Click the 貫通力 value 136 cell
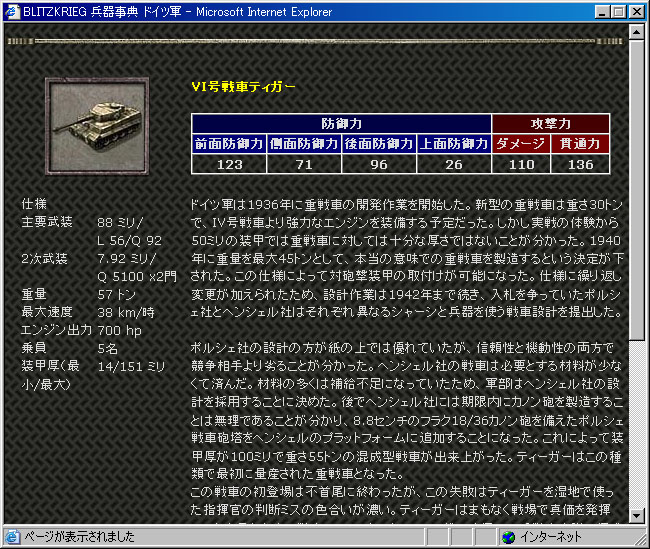Viewport: 650px width, 549px height. pyautogui.click(x=580, y=164)
